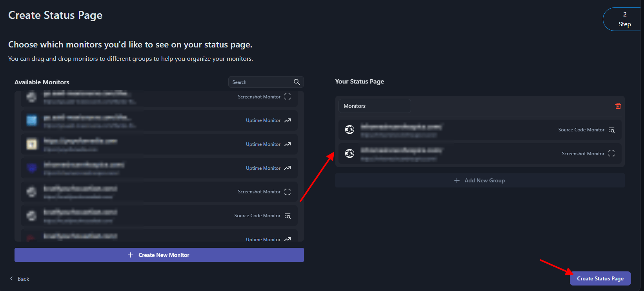Click globe favicon of status page Screenshot Monitor

349,153
